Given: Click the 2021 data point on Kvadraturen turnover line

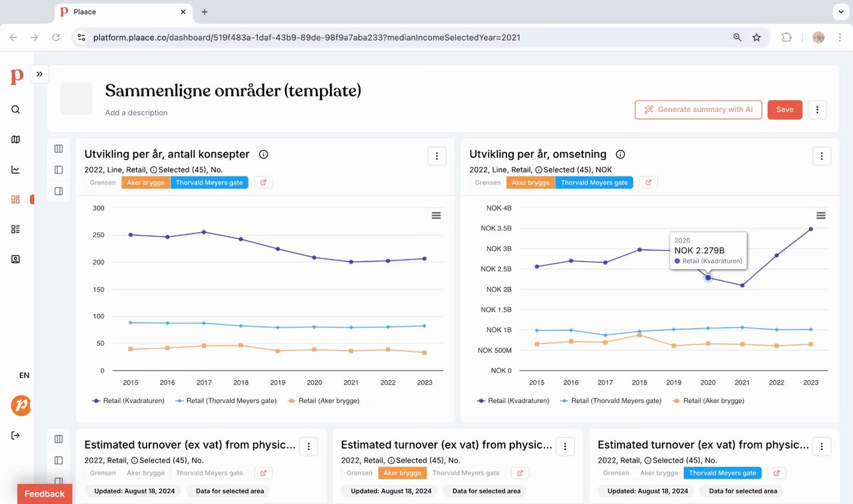Looking at the screenshot, I should 742,286.
